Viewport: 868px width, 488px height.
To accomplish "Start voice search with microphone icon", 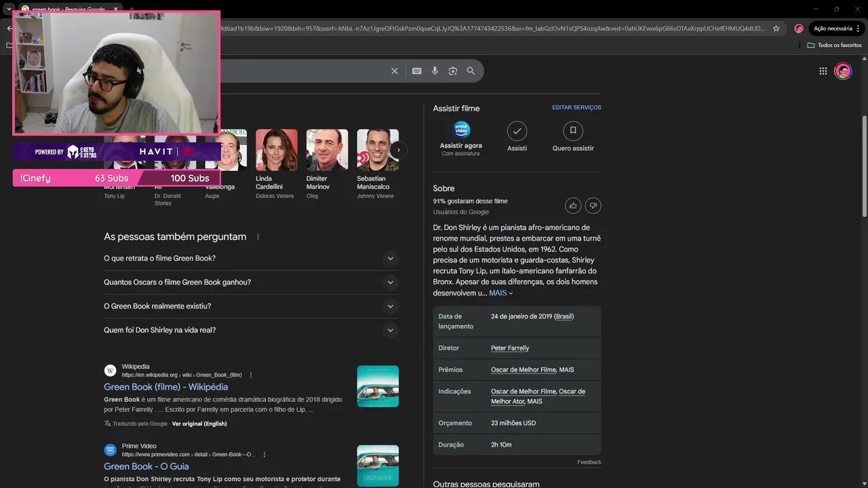I will pos(435,71).
